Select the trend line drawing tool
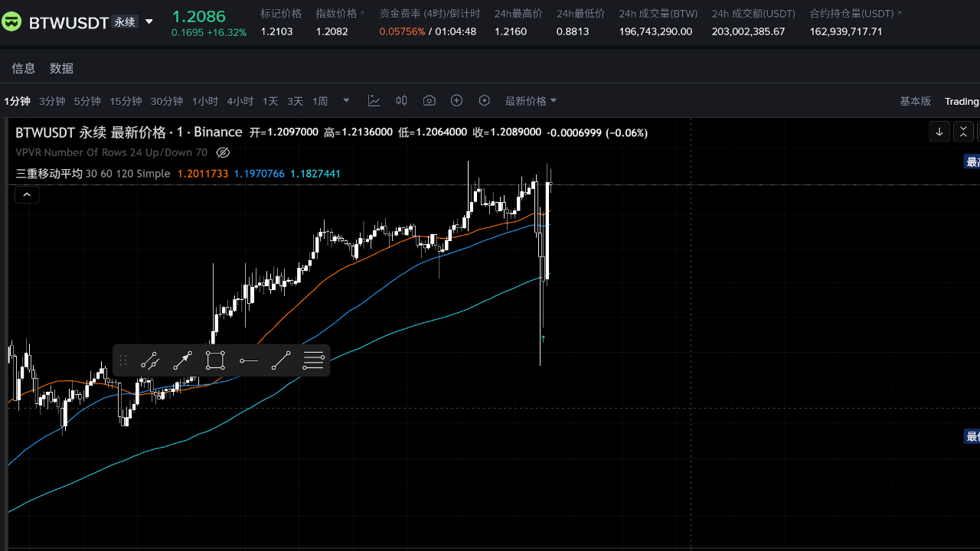 tap(281, 360)
